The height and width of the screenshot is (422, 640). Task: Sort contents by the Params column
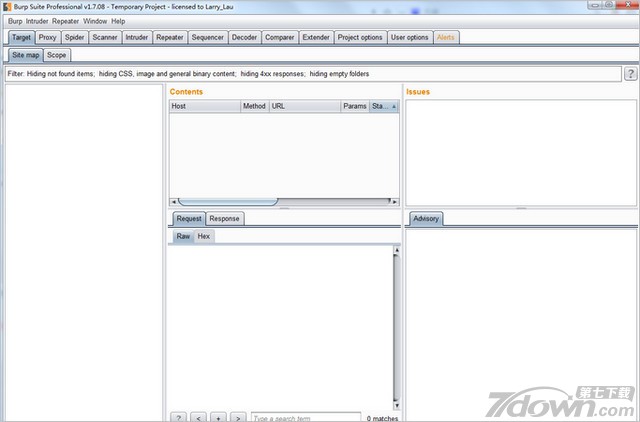click(355, 106)
